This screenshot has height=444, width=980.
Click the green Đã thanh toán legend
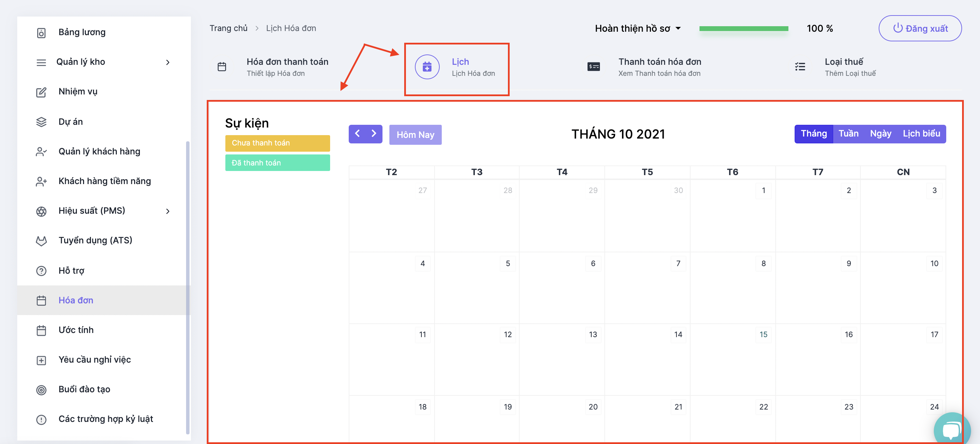click(277, 163)
